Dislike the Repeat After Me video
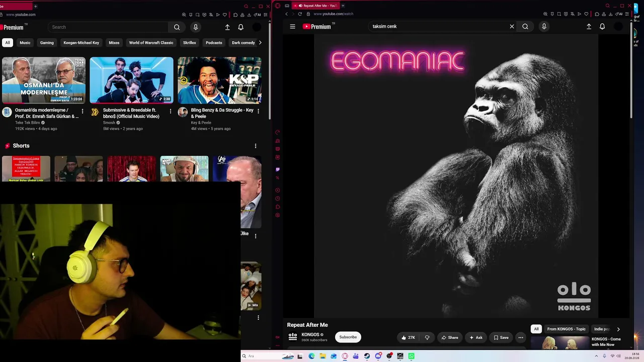Screen dimensions: 644x362 coord(427,337)
